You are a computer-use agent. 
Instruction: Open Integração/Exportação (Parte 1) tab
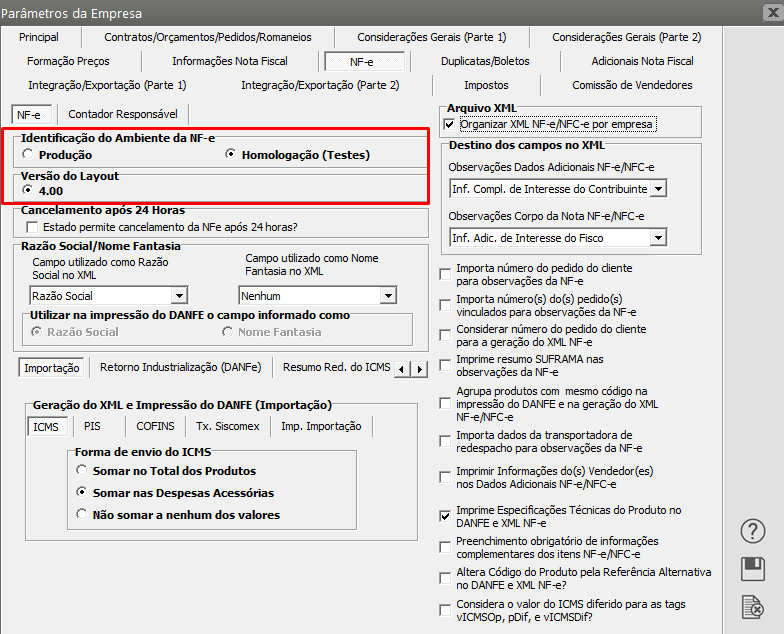(107, 85)
